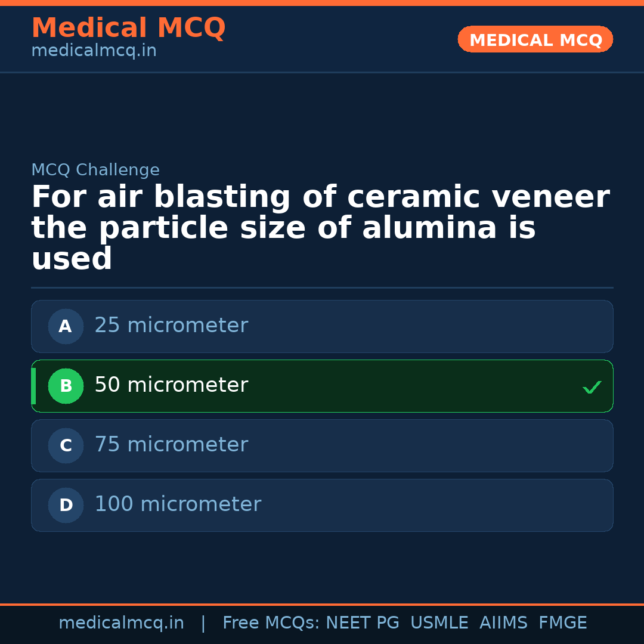Click the "MCQ Challenge" label
644x644 pixels.
(95, 170)
